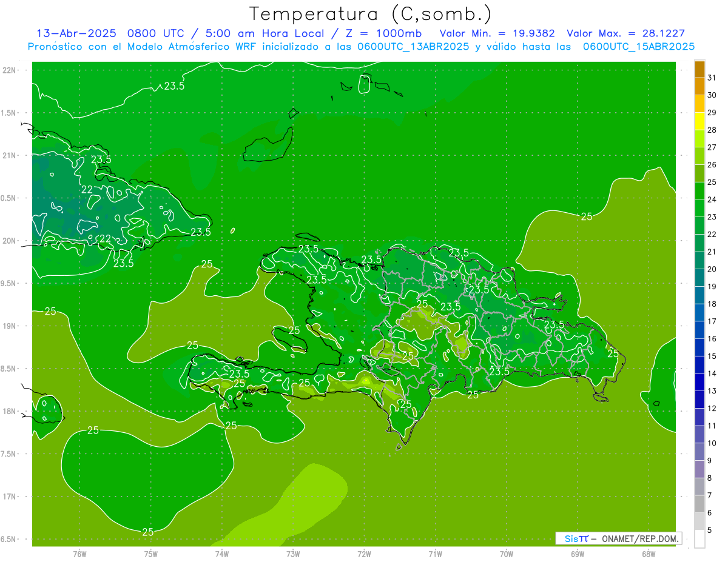Click the "Z = 1000mb" level text
The width and height of the screenshot is (728, 562).
[385, 33]
